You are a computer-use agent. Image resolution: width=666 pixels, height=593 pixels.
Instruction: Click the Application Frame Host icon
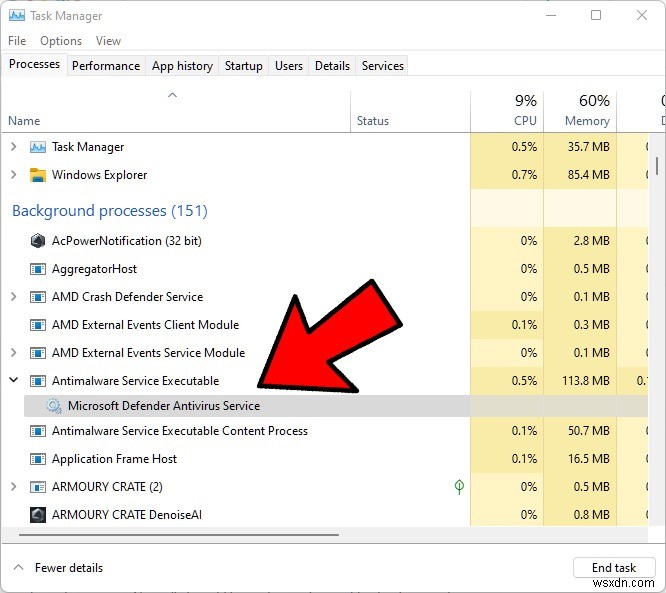(x=38, y=459)
